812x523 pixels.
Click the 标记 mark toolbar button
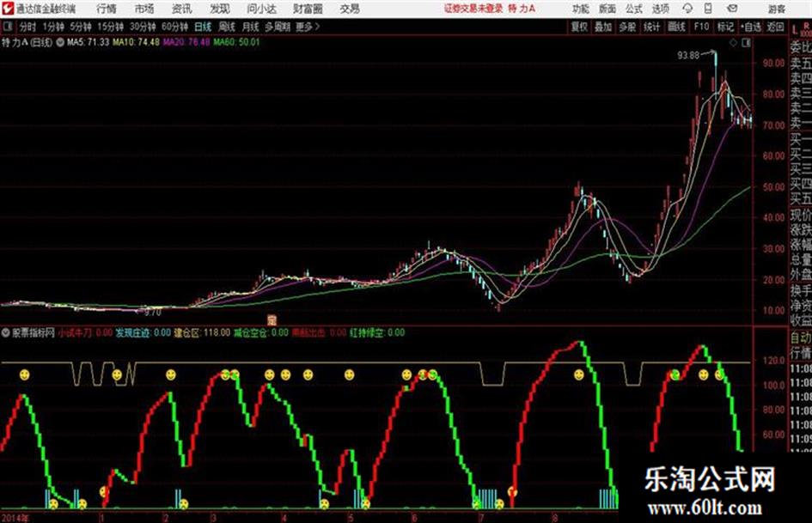coord(725,27)
